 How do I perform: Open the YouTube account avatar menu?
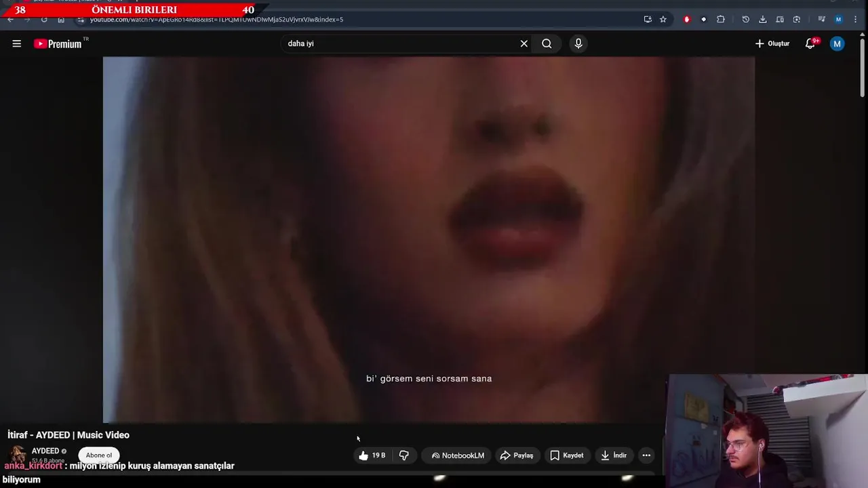click(837, 43)
